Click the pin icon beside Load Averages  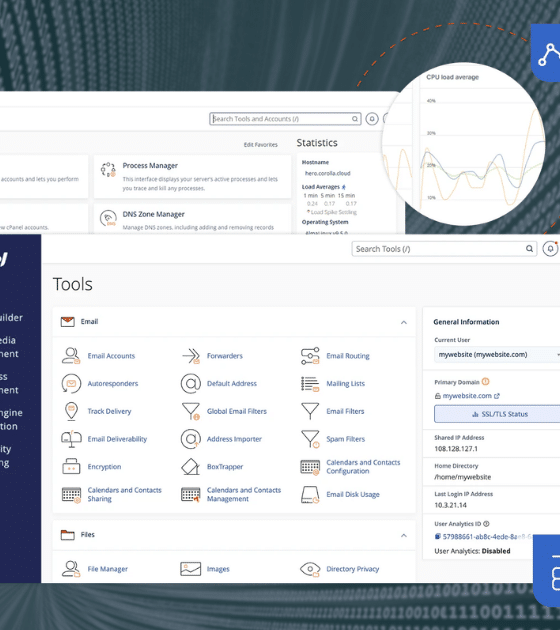pos(343,187)
